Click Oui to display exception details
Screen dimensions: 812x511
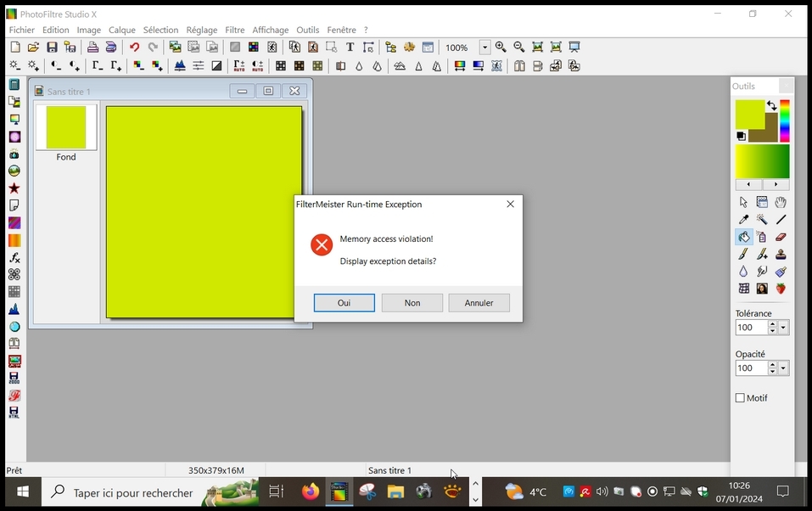tap(344, 303)
